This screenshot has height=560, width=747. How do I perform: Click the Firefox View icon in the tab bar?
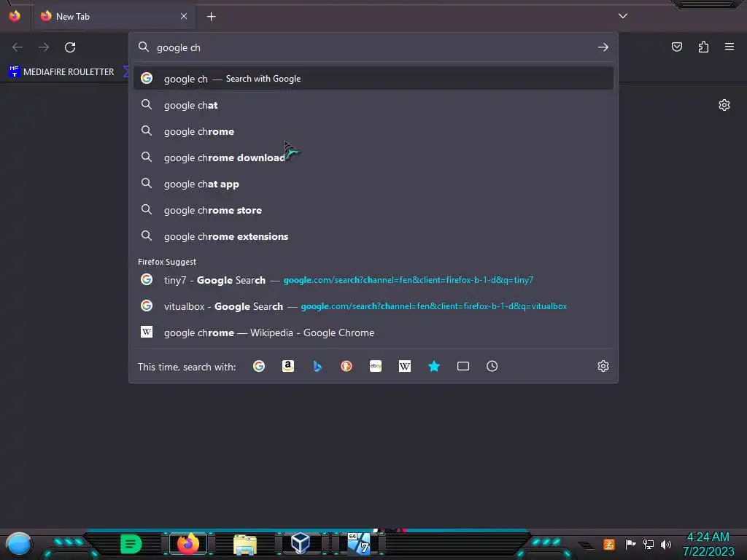click(x=15, y=16)
